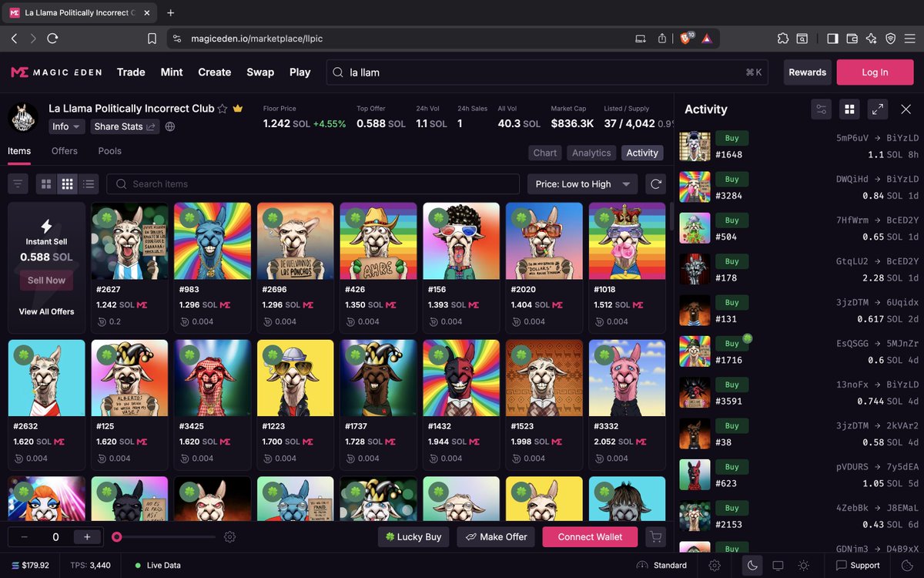Open Price: Low to High sort dropdown
The image size is (924, 578).
coord(582,184)
